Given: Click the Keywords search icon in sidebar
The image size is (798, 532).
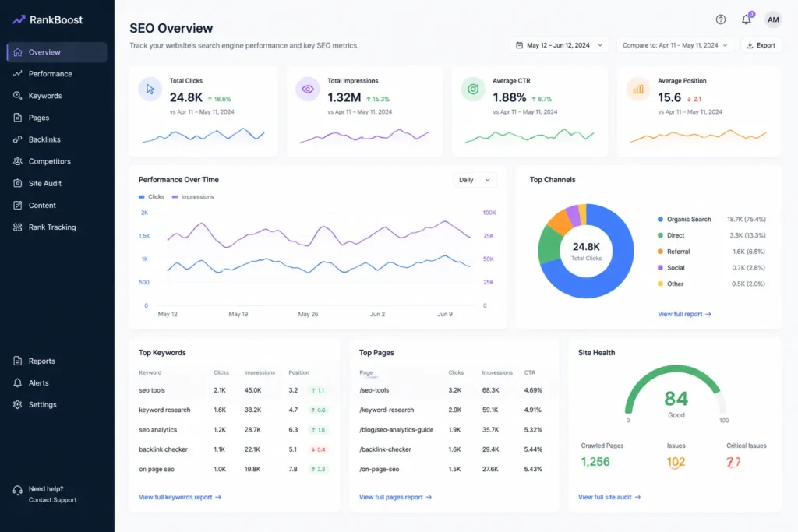Looking at the screenshot, I should click(x=18, y=96).
